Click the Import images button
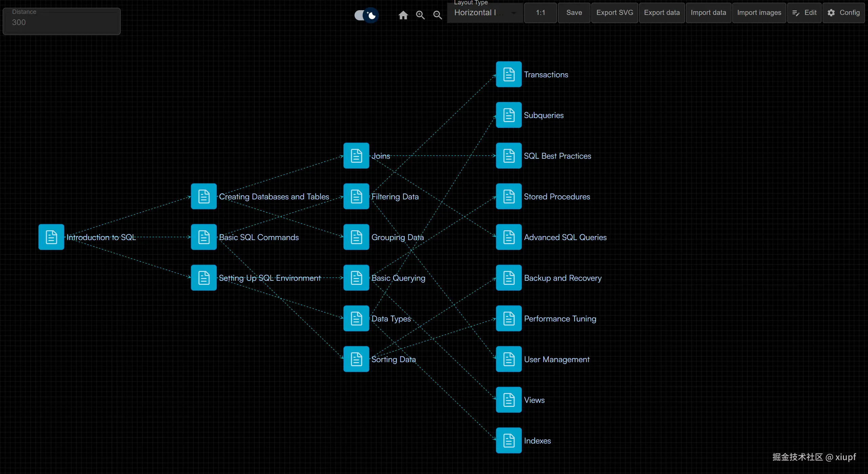The image size is (868, 474). point(759,13)
